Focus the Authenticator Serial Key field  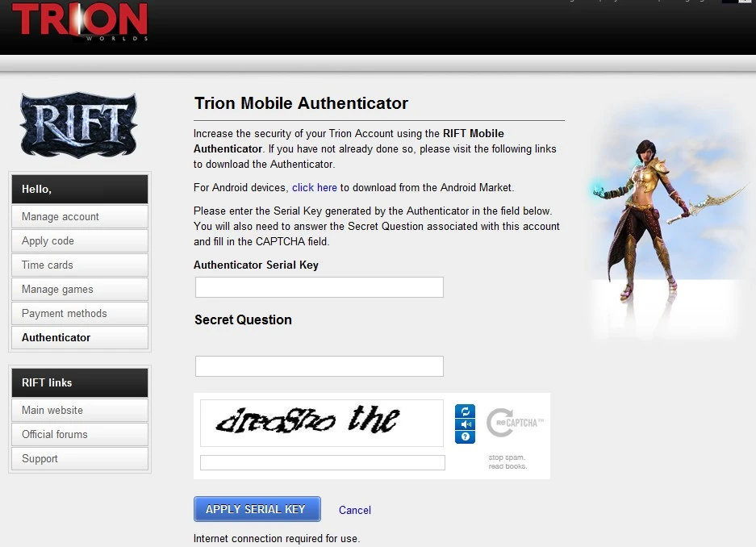(320, 287)
